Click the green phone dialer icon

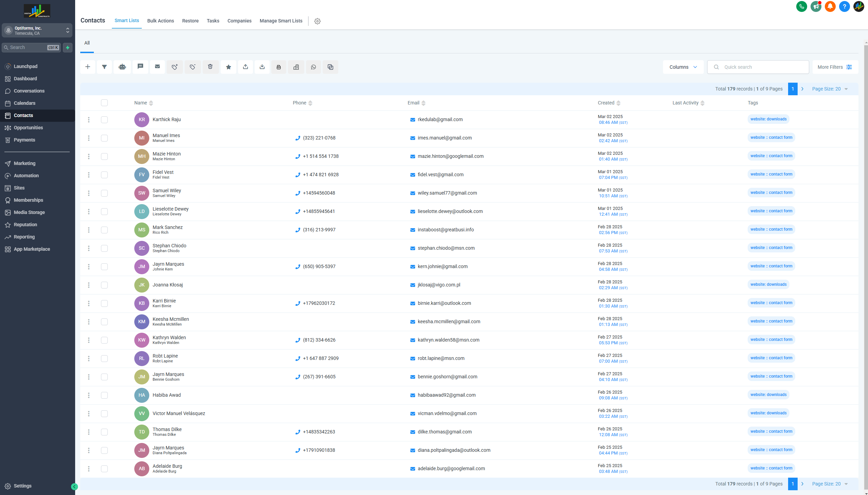point(801,6)
